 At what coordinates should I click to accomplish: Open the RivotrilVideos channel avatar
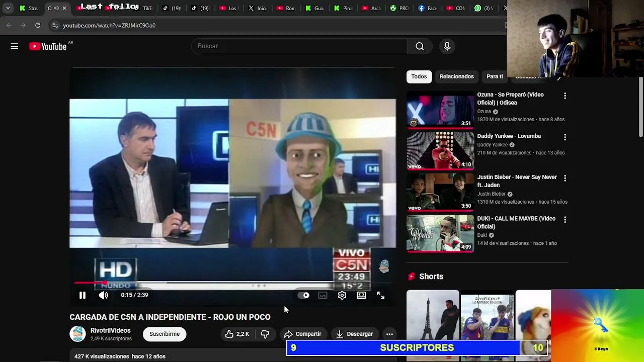coord(77,334)
